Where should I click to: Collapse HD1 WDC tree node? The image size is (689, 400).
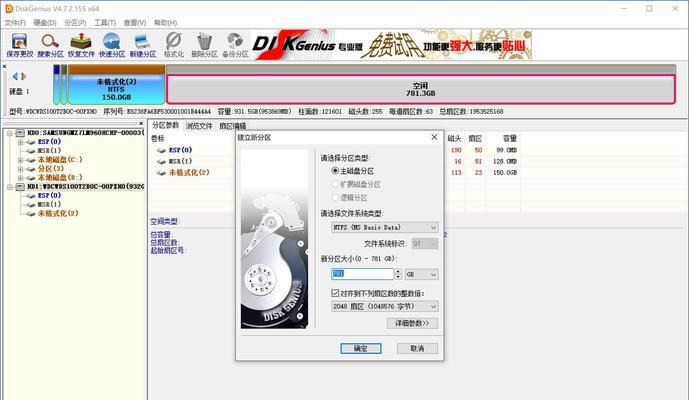[10, 187]
